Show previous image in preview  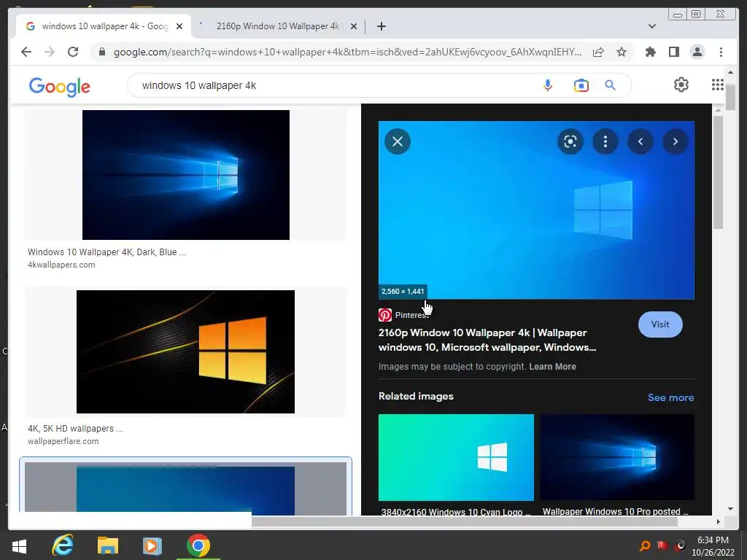[x=640, y=141]
